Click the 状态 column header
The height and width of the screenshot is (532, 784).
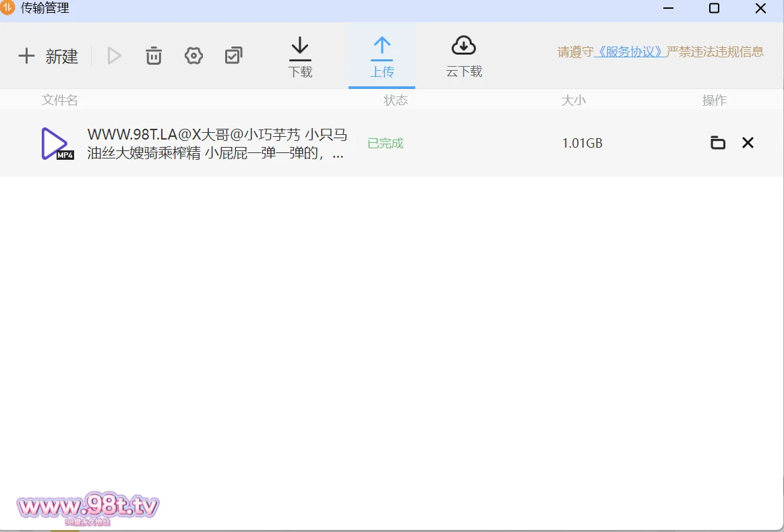396,100
